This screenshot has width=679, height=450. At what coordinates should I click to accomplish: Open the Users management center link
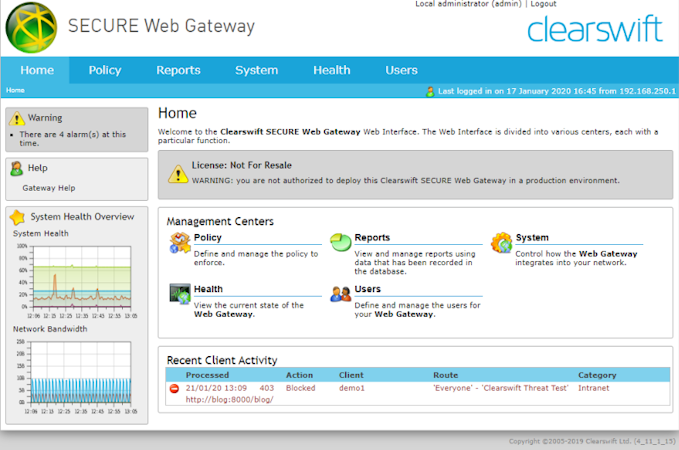[368, 289]
